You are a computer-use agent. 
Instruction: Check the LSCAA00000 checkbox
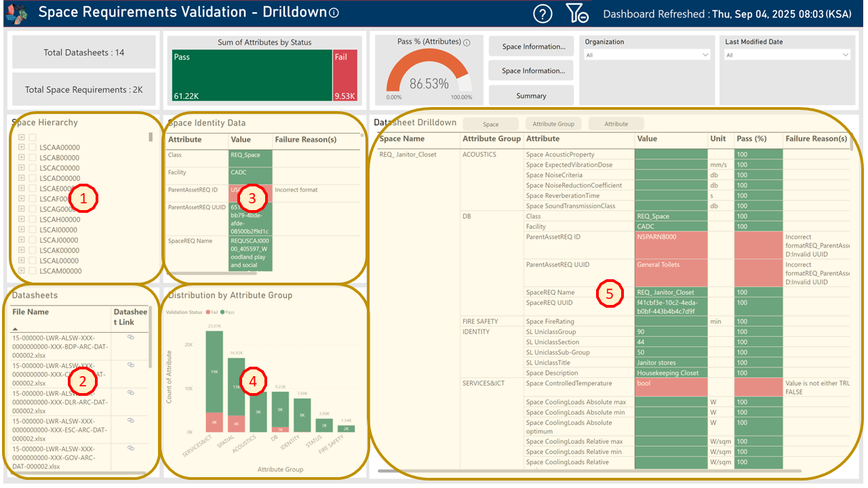[33, 148]
